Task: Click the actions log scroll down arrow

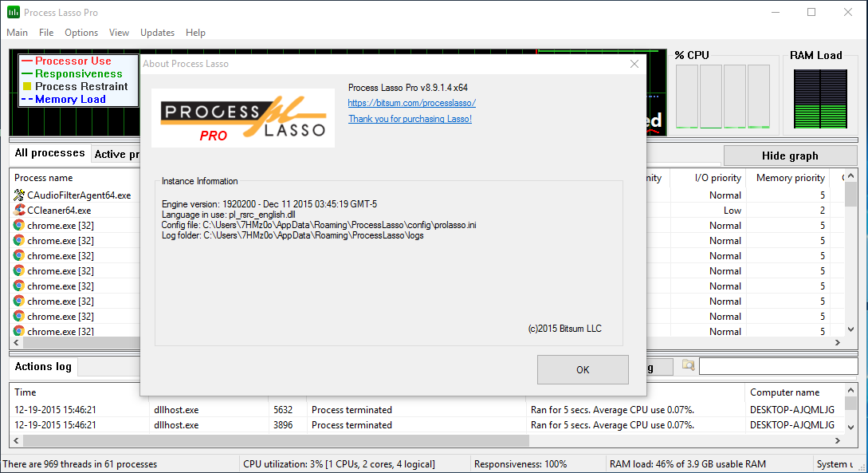Action: click(x=850, y=427)
